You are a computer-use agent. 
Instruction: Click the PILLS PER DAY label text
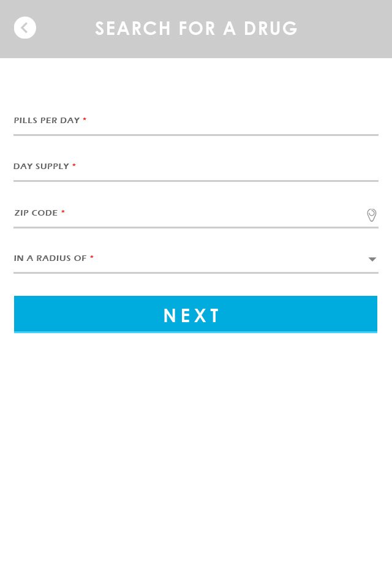pyautogui.click(x=47, y=121)
